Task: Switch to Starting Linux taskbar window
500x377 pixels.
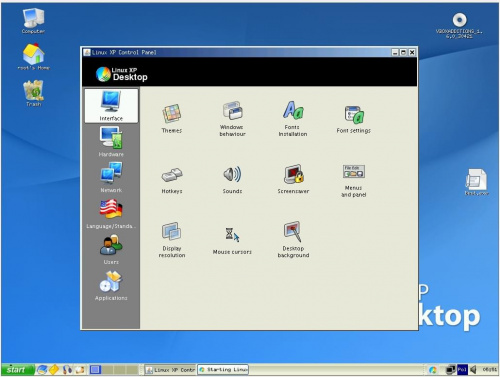Action: (223, 369)
